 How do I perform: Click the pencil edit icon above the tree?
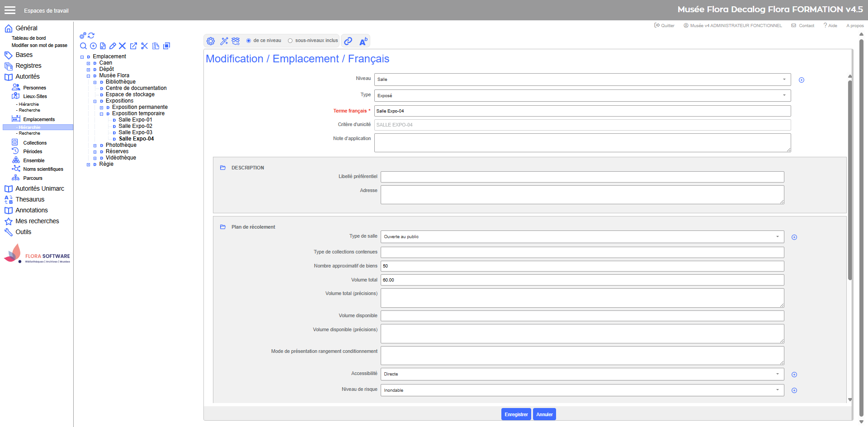point(113,46)
